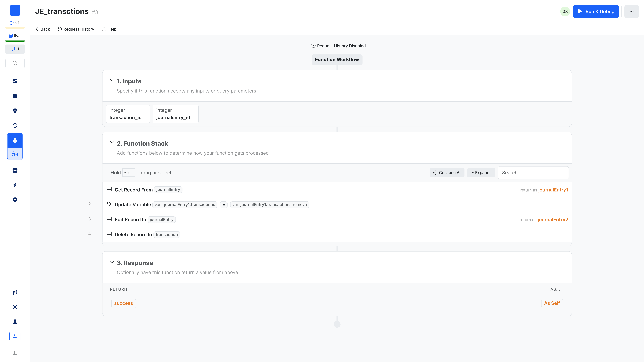644x362 pixels.
Task: Open the Settings gear icon
Action: 15,200
